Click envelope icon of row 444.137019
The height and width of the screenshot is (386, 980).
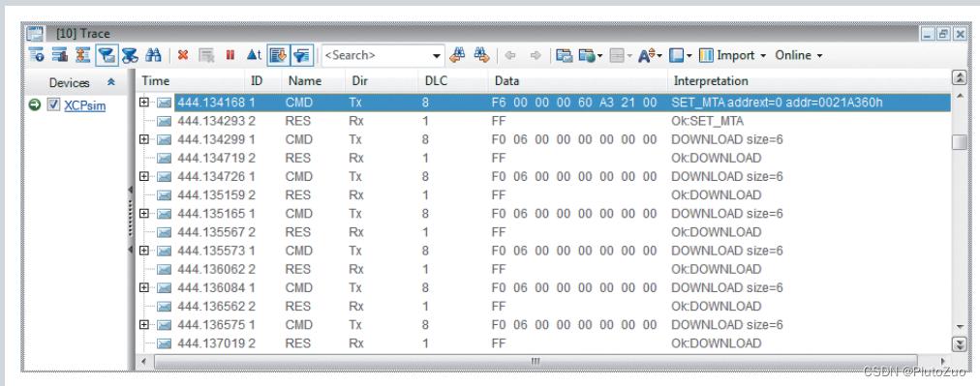pos(165,343)
